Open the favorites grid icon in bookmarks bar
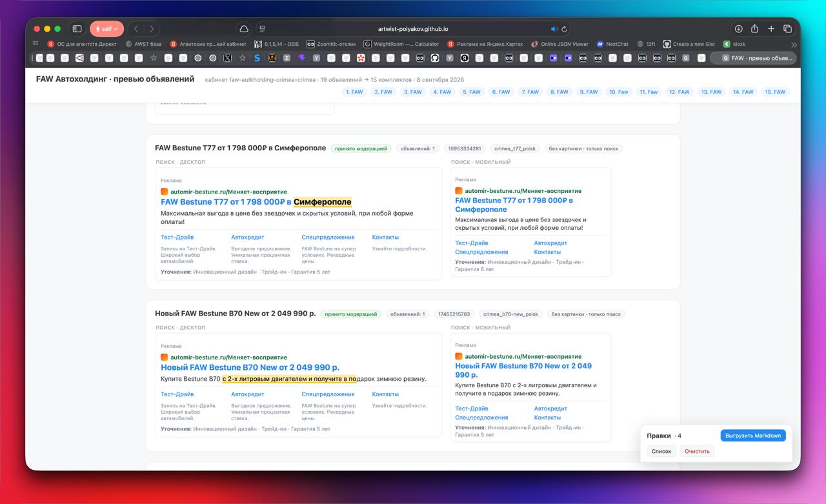826x504 pixels. (35, 44)
